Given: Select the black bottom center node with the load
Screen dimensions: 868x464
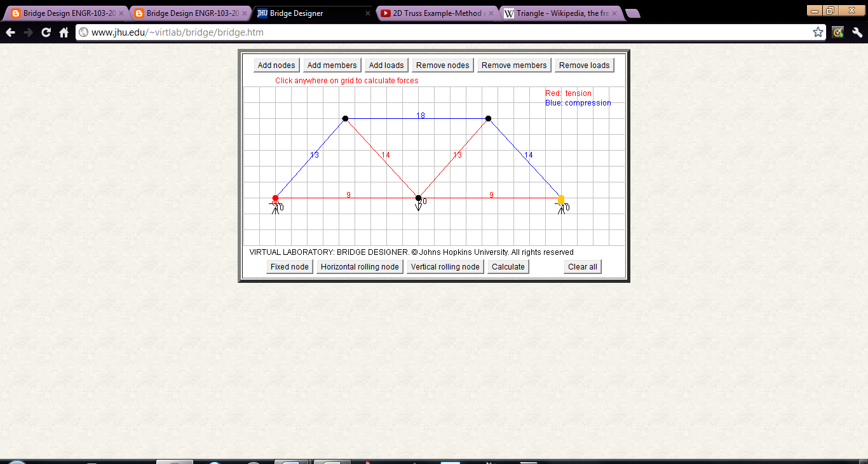Looking at the screenshot, I should coord(418,198).
